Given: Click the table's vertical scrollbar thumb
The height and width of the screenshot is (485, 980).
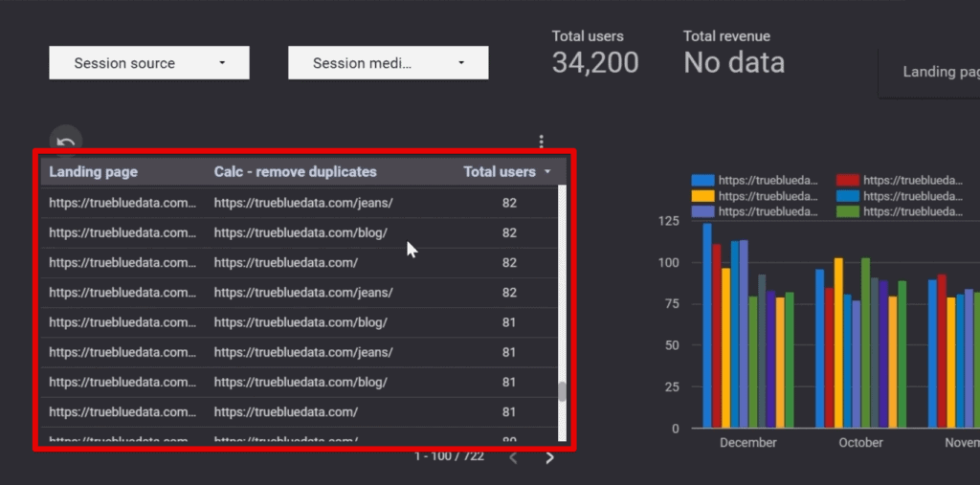Looking at the screenshot, I should click(x=562, y=392).
